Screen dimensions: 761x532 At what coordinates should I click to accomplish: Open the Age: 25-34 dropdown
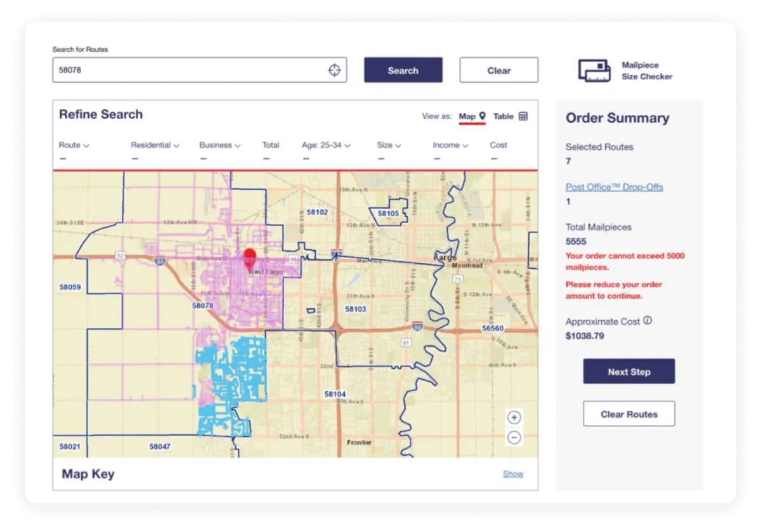point(327,145)
